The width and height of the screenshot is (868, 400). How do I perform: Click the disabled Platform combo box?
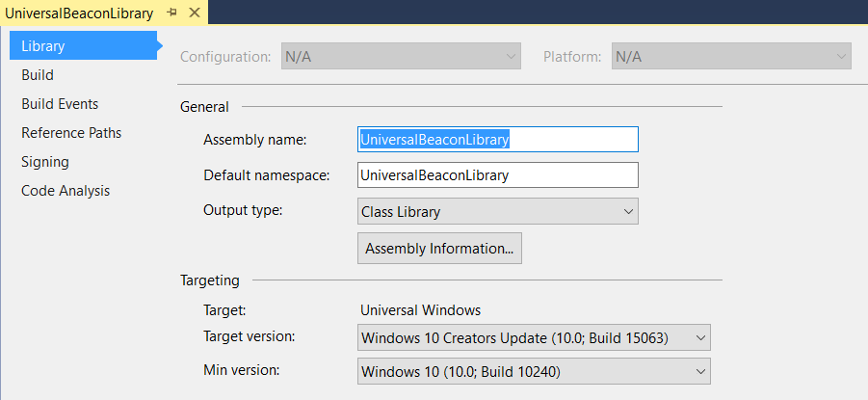pos(731,57)
